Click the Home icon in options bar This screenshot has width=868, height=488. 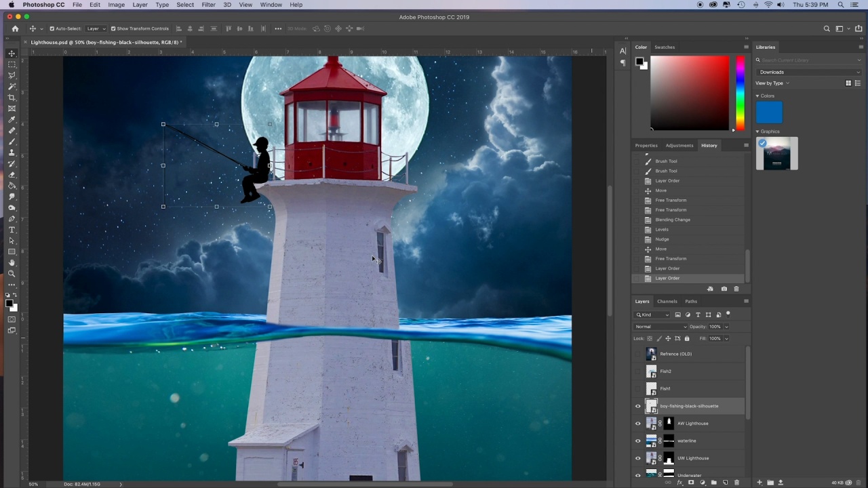(15, 28)
